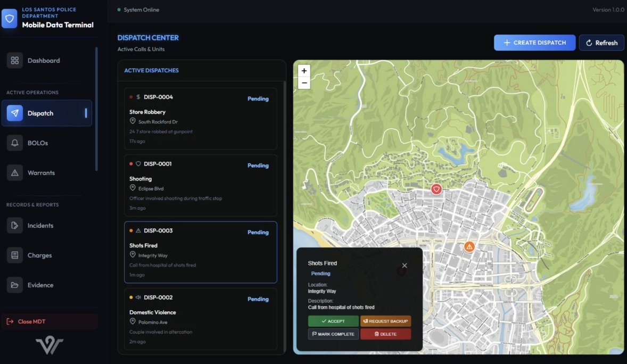Open the Dashboard page
627x364 pixels.
[x=44, y=61]
